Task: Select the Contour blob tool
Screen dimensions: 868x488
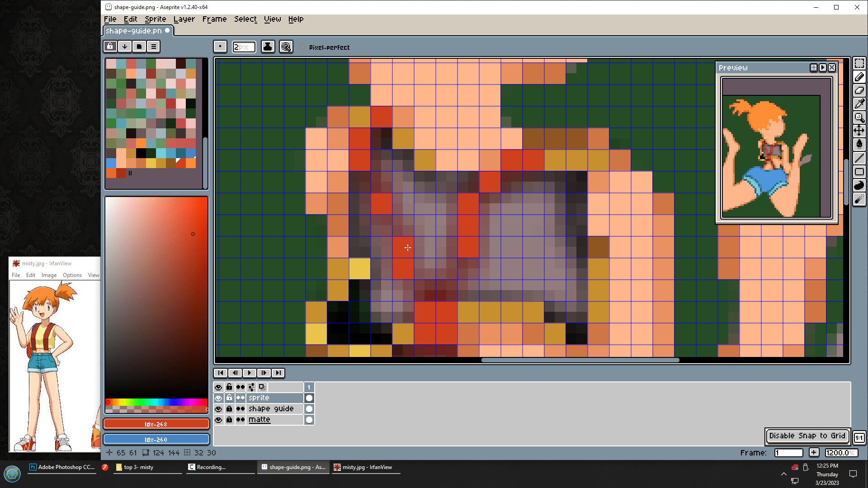Action: coord(859,185)
